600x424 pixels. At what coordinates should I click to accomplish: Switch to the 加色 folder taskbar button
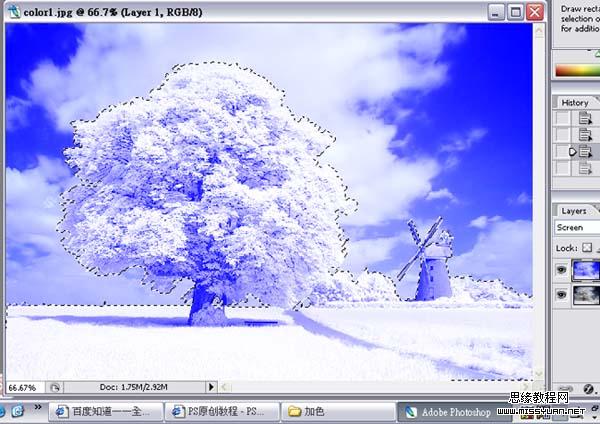coord(312,411)
